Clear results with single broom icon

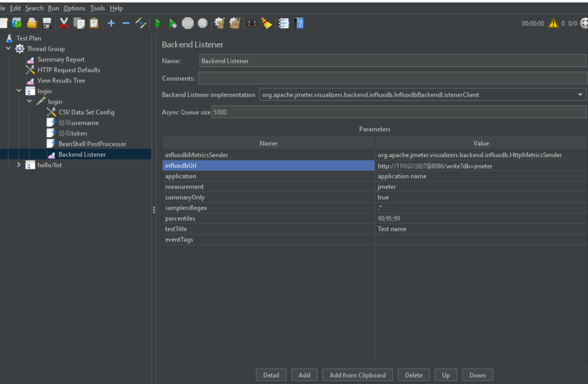pyautogui.click(x=220, y=23)
